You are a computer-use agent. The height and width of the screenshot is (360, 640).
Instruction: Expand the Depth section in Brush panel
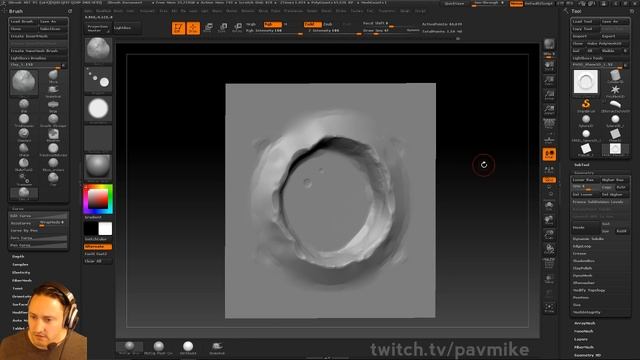tap(18, 256)
